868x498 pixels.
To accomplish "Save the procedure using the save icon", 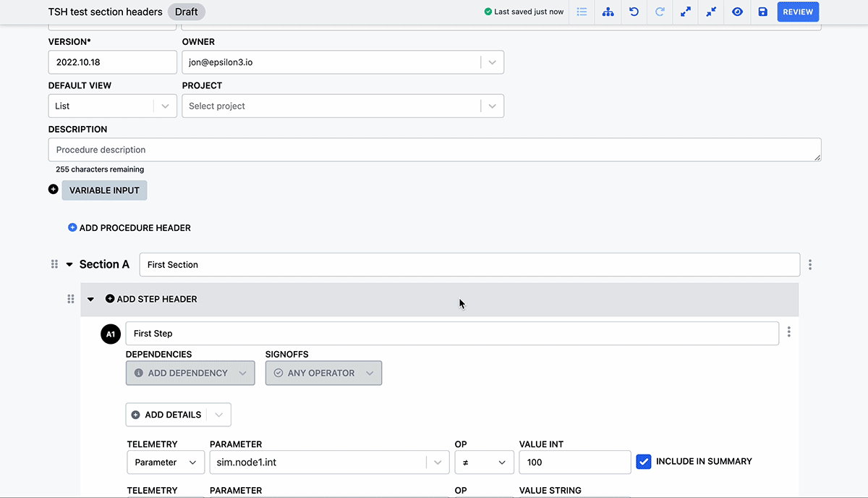I will point(762,12).
